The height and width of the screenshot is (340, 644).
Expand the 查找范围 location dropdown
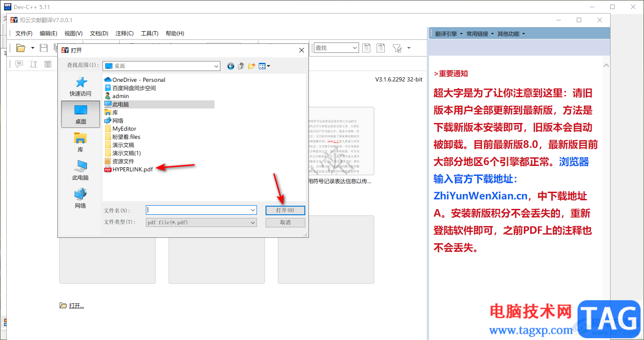click(x=216, y=66)
